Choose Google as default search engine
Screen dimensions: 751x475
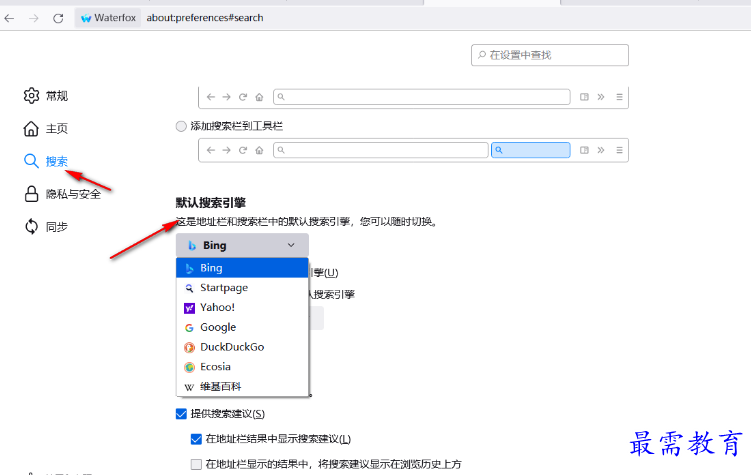click(242, 327)
